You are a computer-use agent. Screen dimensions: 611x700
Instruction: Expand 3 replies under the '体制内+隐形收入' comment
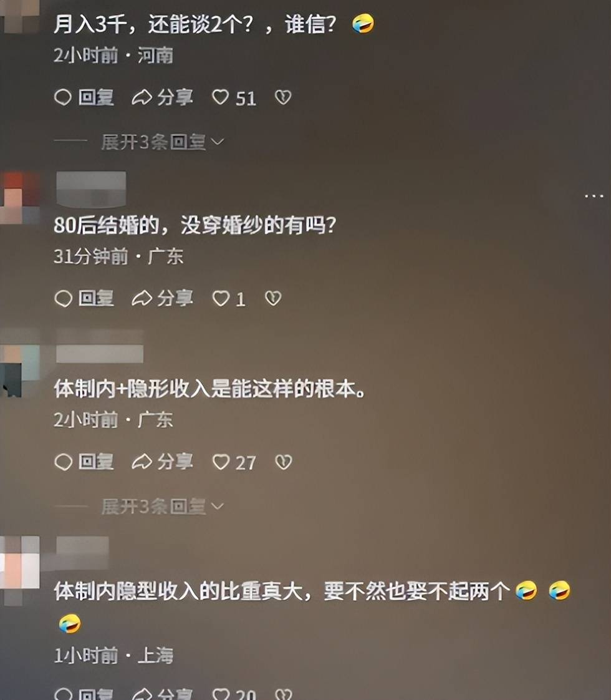pos(162,506)
